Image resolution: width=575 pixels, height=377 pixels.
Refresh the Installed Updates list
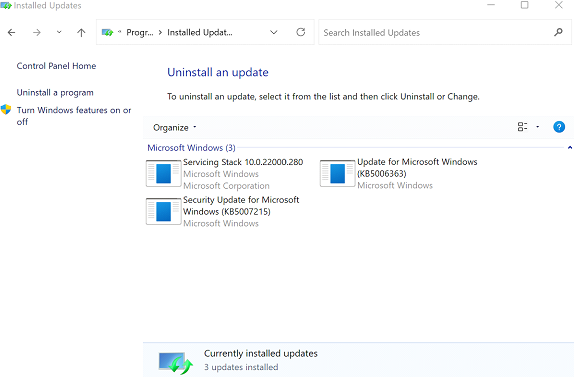click(301, 32)
